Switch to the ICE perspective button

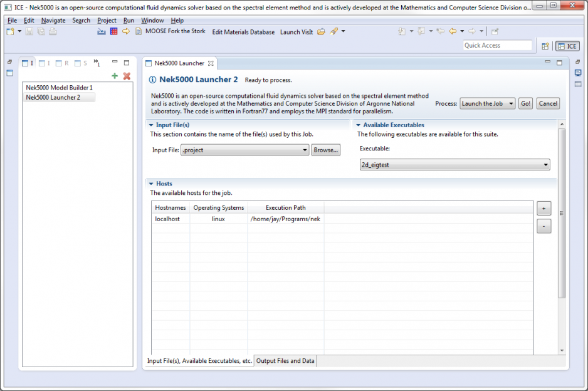pos(567,46)
